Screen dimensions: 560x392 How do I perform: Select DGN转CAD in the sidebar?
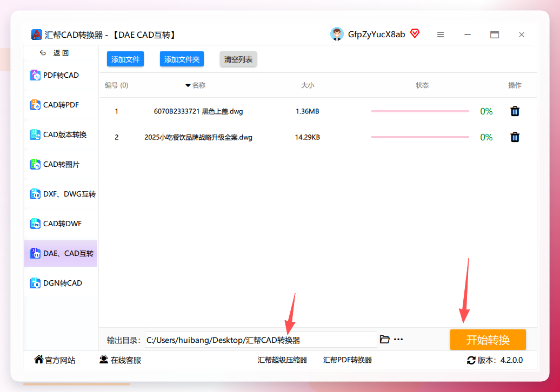[61, 283]
